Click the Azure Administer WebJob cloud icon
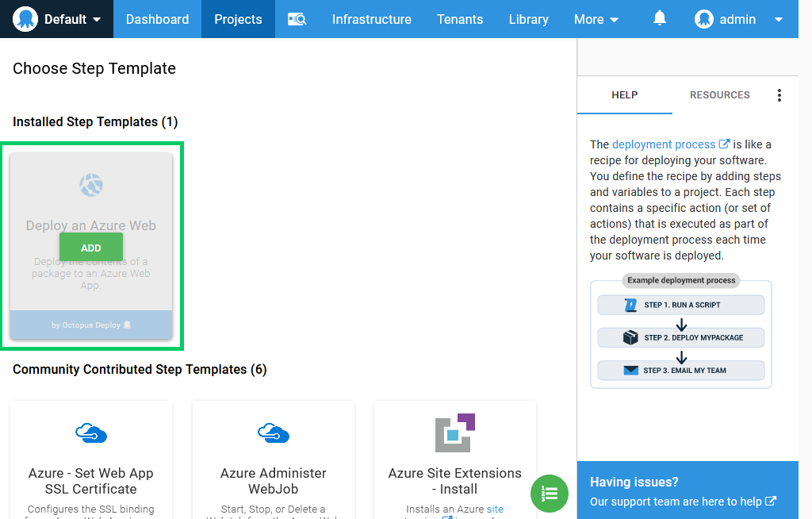This screenshot has width=812, height=519. [x=274, y=432]
